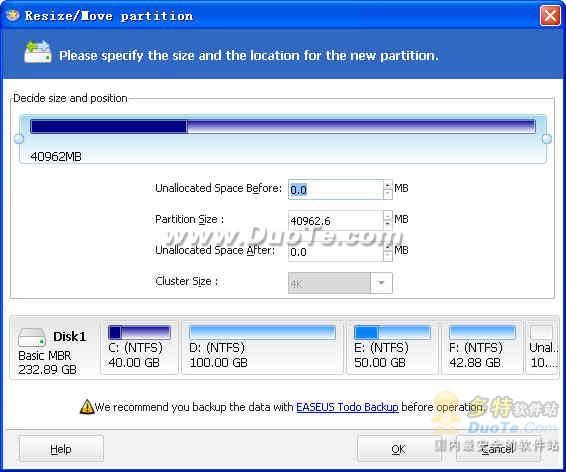Click the partition size bar
The image size is (566, 472).
click(x=283, y=127)
